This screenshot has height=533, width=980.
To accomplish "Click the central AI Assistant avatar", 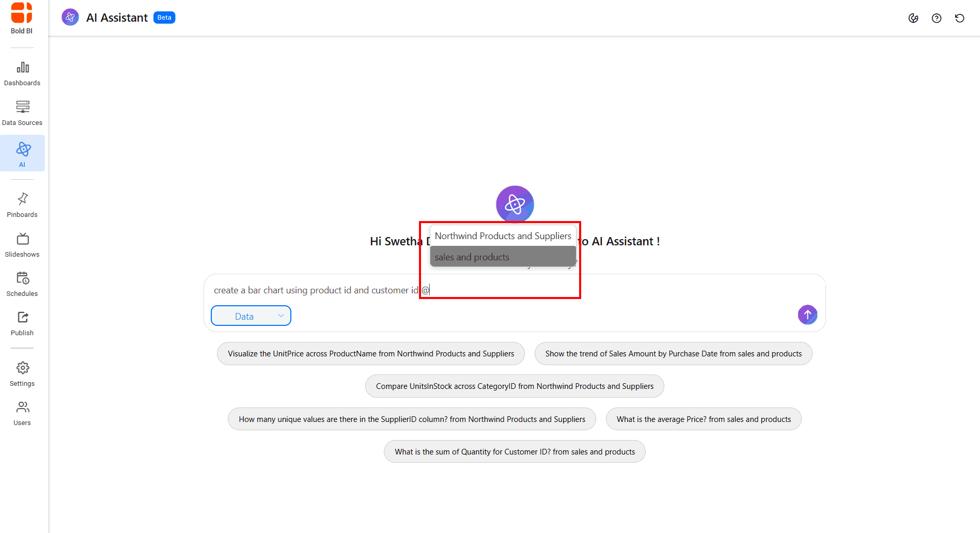I will coord(515,205).
